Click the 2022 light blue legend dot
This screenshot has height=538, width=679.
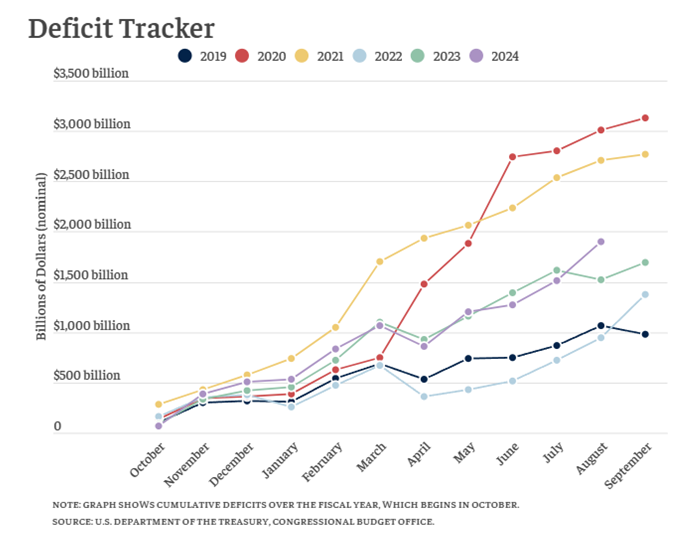(375, 56)
